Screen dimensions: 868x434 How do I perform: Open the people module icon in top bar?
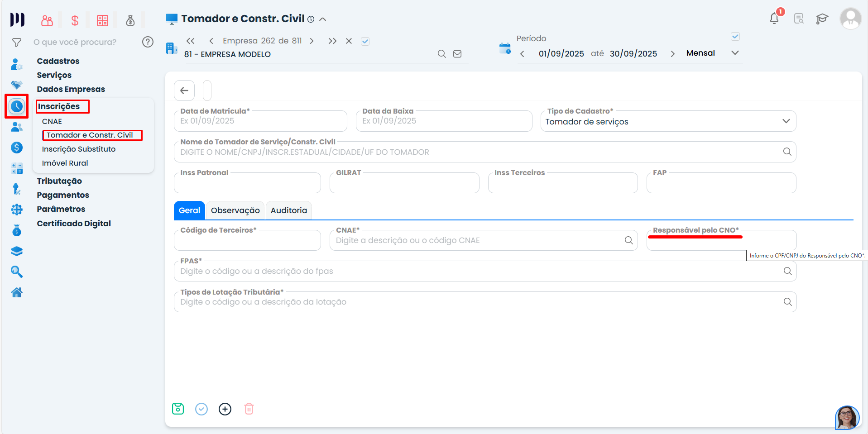47,20
